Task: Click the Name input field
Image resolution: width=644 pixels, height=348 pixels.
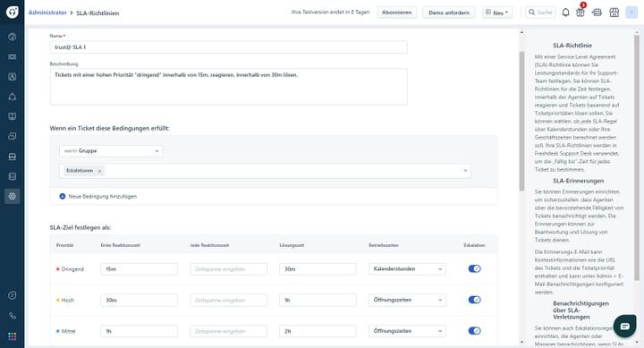Action: pyautogui.click(x=229, y=47)
